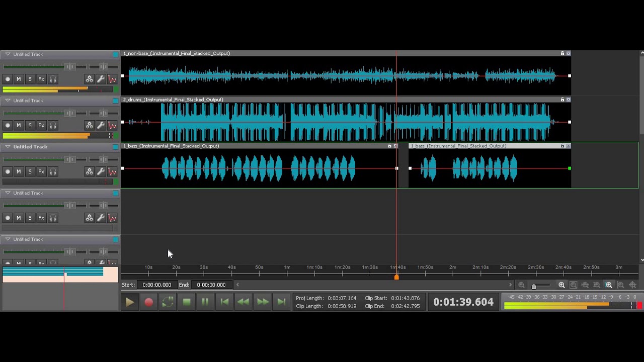Click the End time input field
The height and width of the screenshot is (362, 644).
(211, 285)
